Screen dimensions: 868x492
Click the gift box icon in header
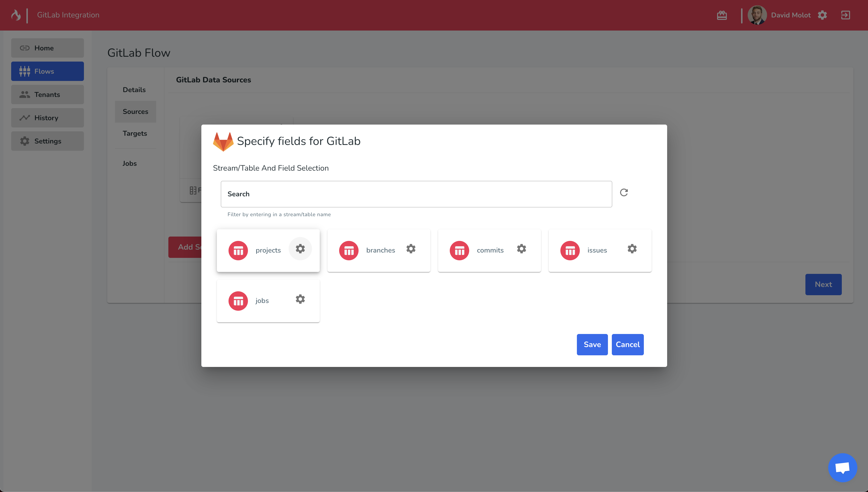point(721,15)
